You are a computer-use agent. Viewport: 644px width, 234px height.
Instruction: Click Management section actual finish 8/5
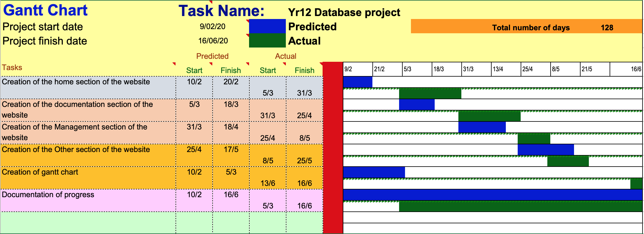coord(305,138)
